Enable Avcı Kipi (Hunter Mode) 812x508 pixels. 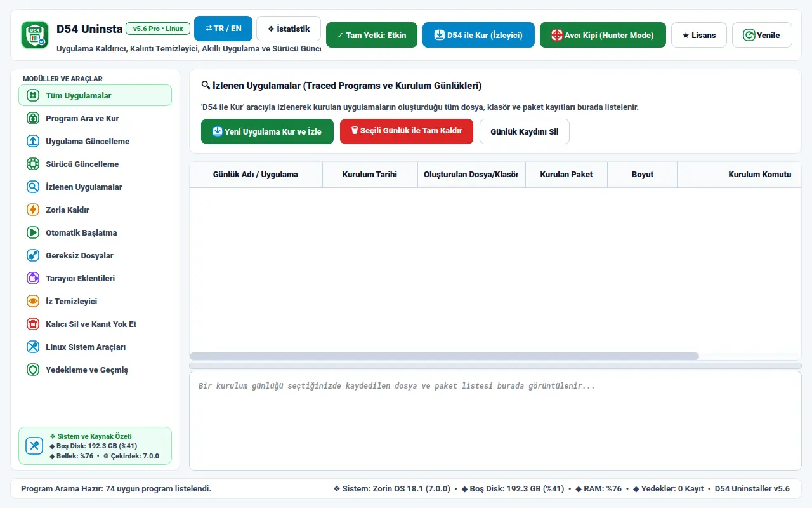click(x=603, y=35)
